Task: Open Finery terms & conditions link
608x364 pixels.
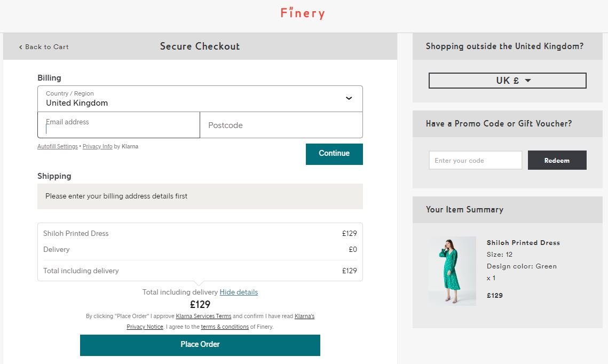Action: 225,327
